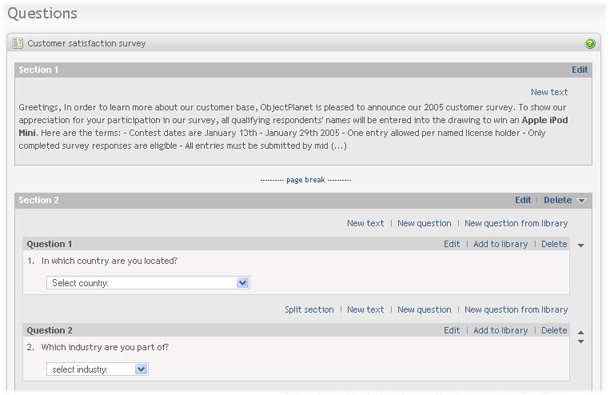Move Section 2 down with arrow icon
610x395 pixels.
coord(582,200)
